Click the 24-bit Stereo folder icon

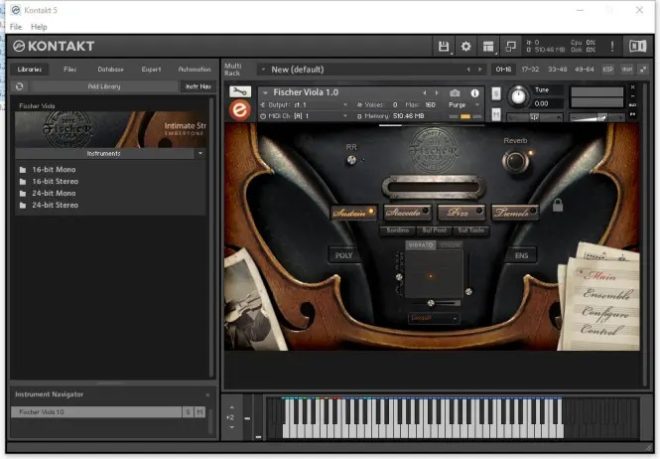[23, 205]
